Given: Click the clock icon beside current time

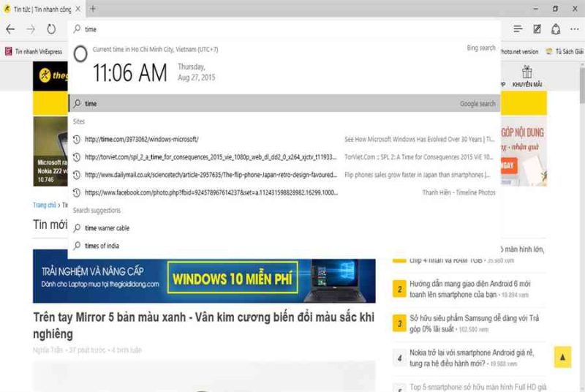Looking at the screenshot, I should (80, 54).
